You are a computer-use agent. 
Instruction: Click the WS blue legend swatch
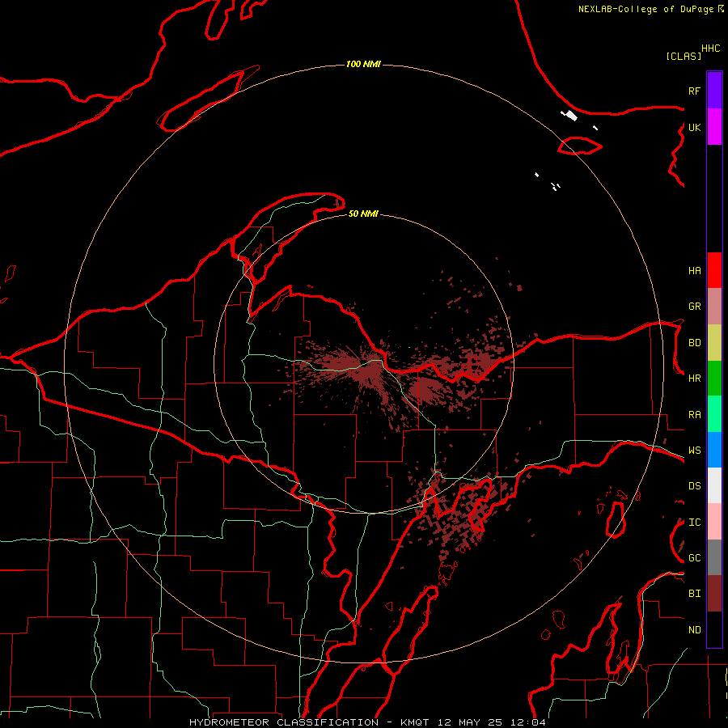tap(714, 450)
